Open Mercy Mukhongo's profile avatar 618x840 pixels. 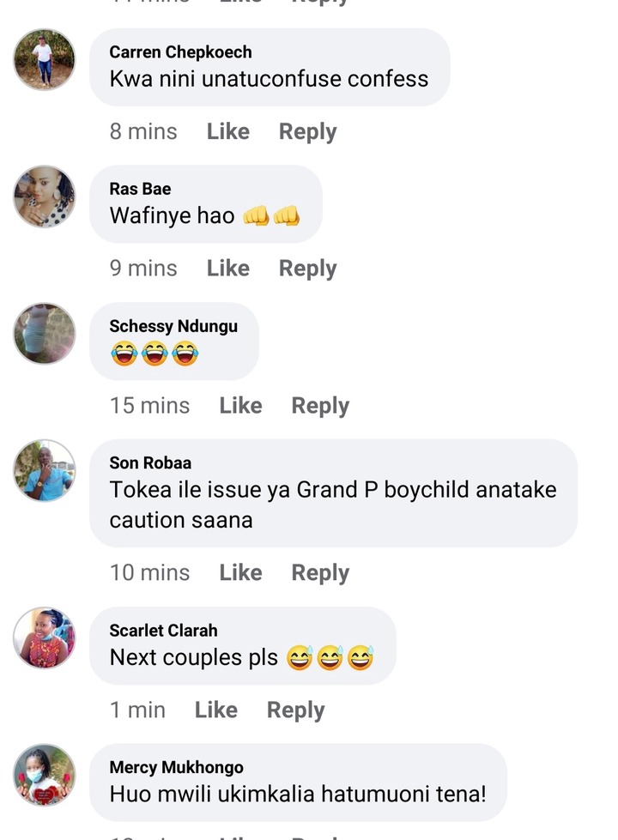tap(45, 775)
